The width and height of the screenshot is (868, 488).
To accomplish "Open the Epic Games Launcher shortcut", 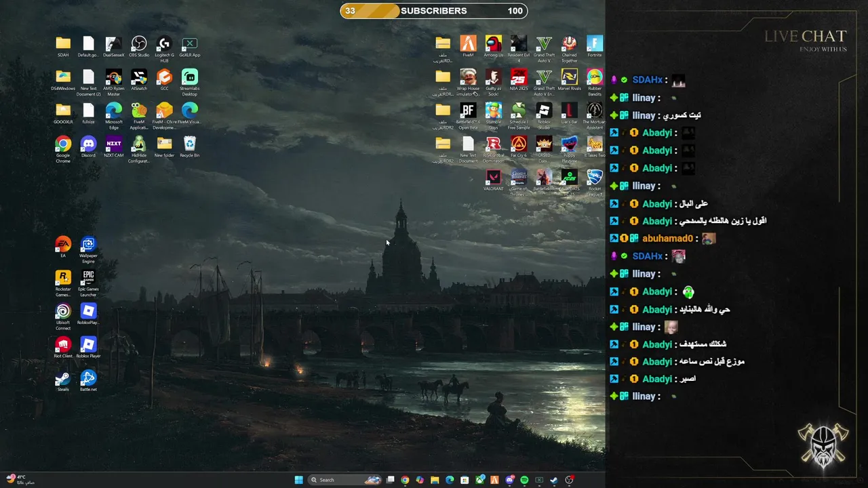I will click(88, 283).
